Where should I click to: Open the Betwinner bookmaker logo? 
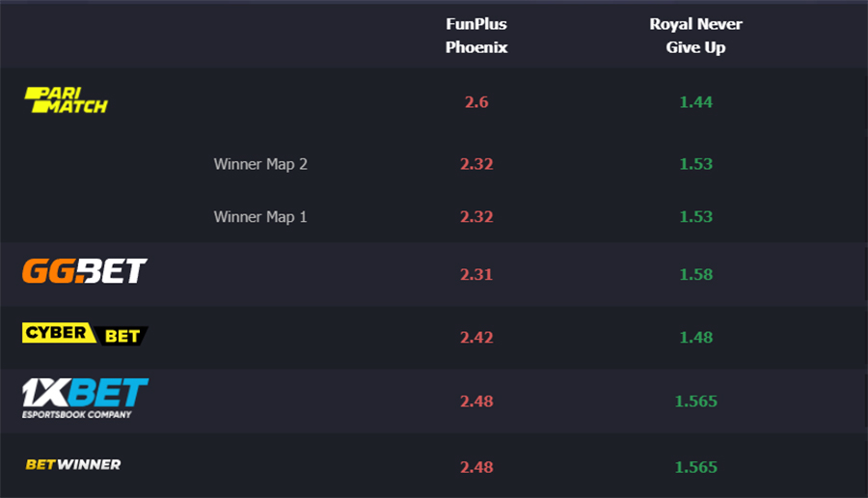click(x=73, y=464)
